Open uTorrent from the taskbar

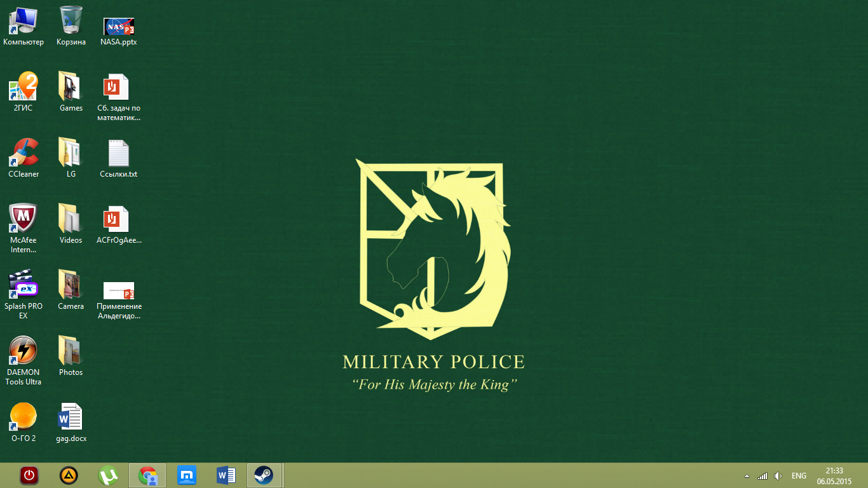108,475
